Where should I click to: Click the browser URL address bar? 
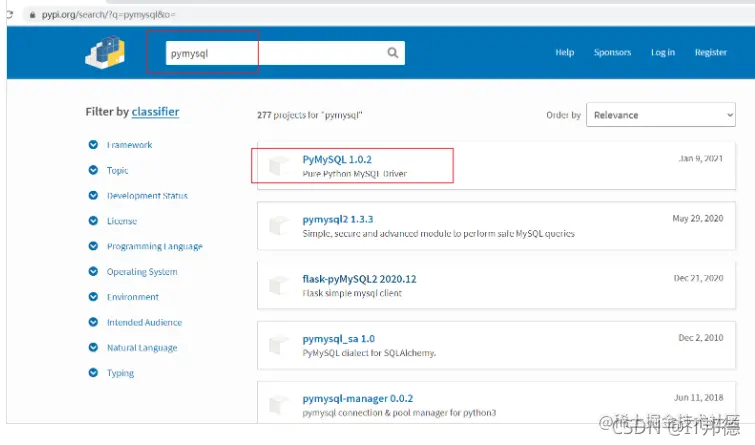tap(108, 14)
